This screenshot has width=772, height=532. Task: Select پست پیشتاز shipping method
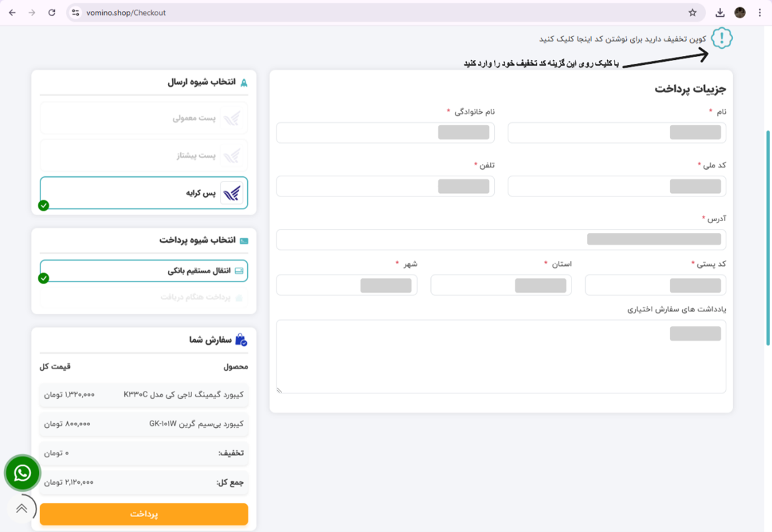click(x=144, y=156)
